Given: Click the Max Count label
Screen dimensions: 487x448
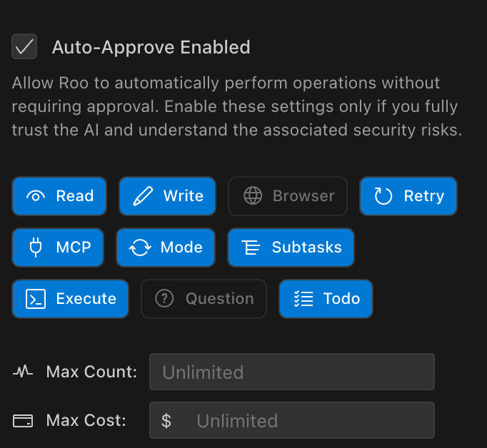Looking at the screenshot, I should point(91,372).
